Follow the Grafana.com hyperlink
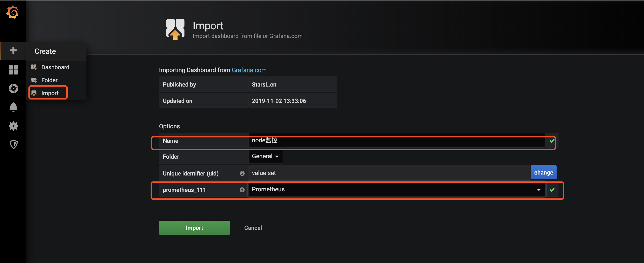The width and height of the screenshot is (644, 263). click(x=249, y=70)
